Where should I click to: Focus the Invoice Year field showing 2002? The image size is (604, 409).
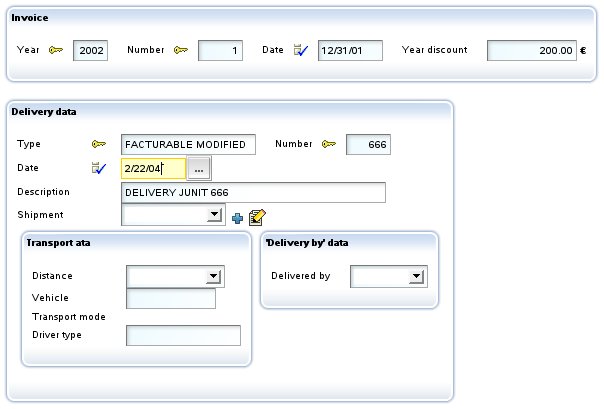[x=91, y=50]
